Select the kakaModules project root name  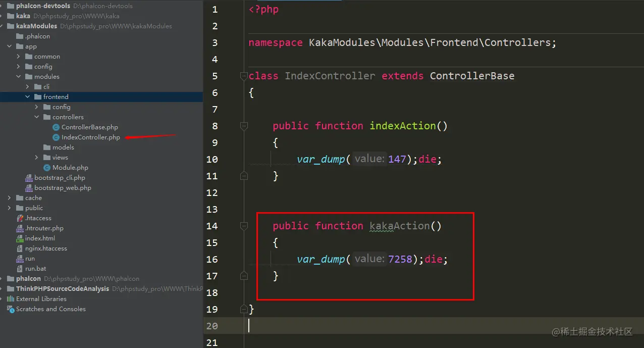coord(37,26)
